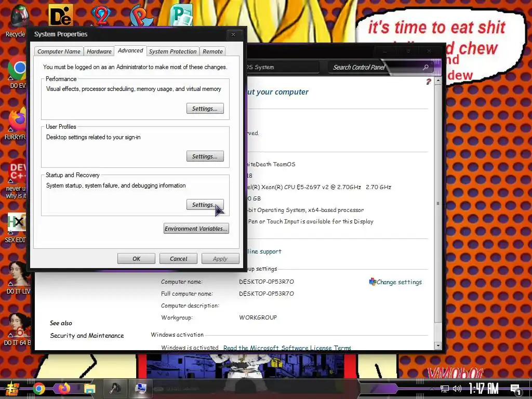This screenshot has width=532, height=399.
Task: Close the System Properties dialog
Action: pos(233,34)
